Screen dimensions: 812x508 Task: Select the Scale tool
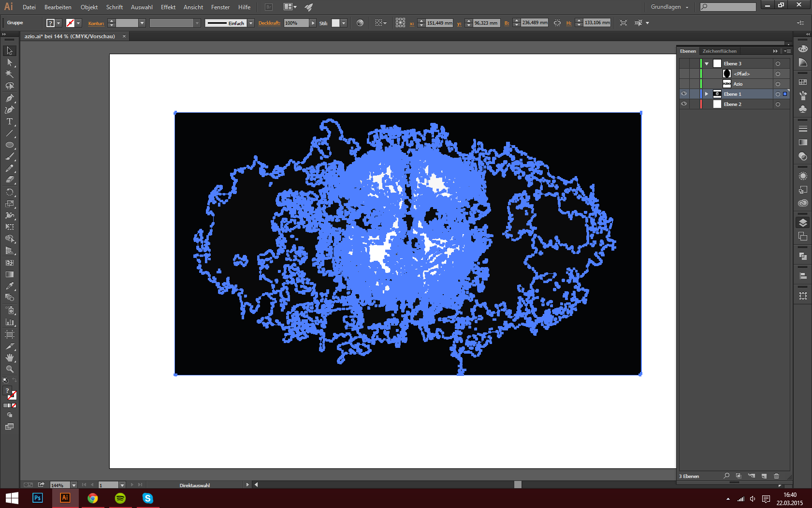10,204
